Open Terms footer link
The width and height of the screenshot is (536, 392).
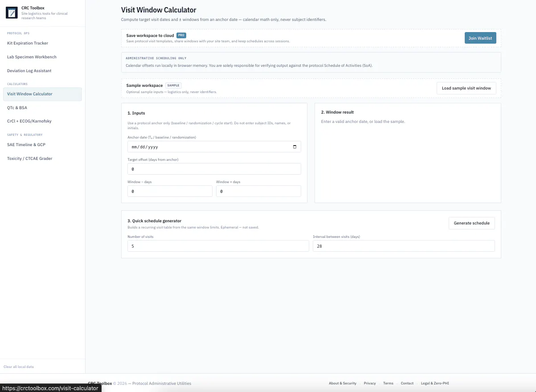[x=388, y=383]
